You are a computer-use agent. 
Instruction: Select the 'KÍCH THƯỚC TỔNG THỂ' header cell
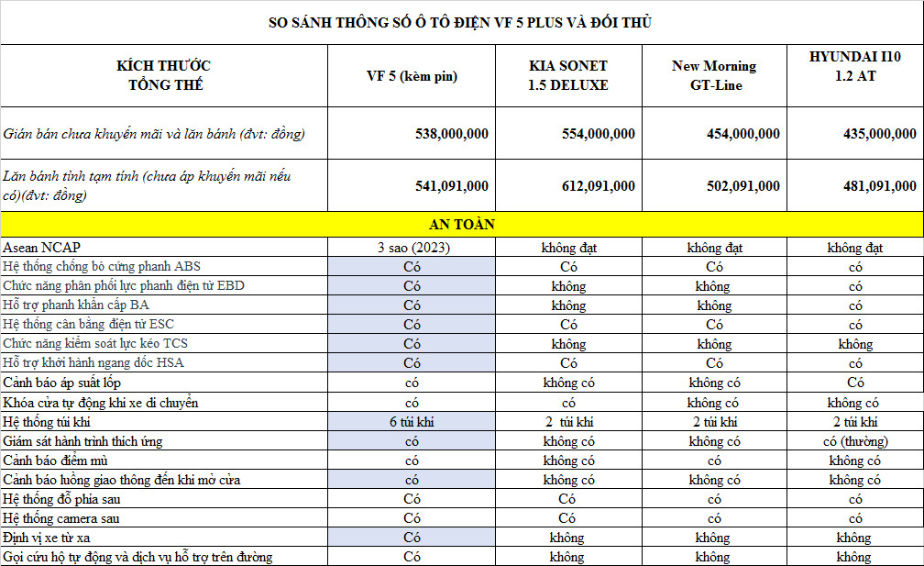(x=164, y=75)
